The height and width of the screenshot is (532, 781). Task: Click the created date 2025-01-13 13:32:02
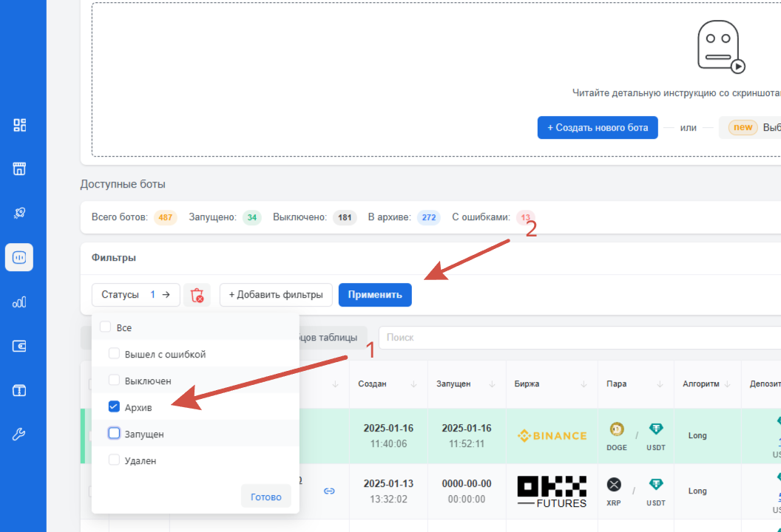[x=388, y=491]
